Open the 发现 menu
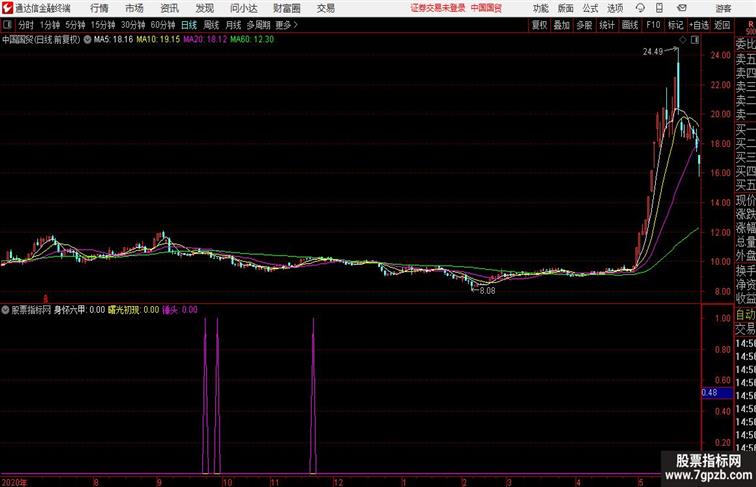Image resolution: width=756 pixels, height=487 pixels. (x=204, y=8)
